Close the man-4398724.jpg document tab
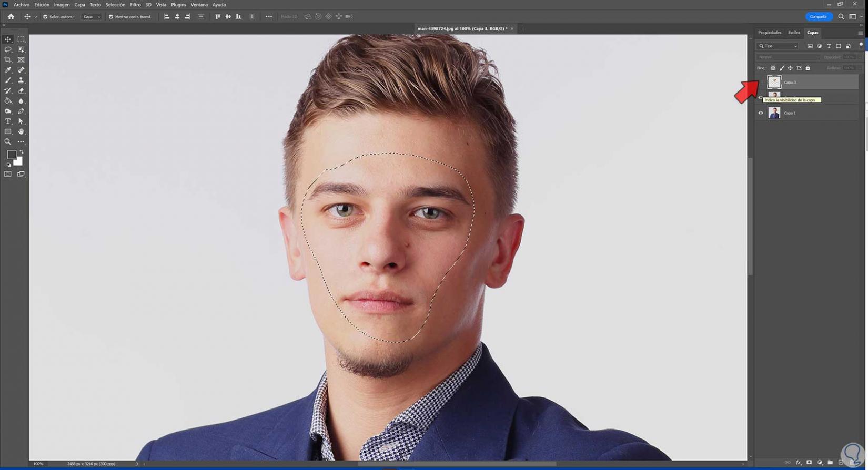Image resolution: width=868 pixels, height=470 pixels. (512, 29)
